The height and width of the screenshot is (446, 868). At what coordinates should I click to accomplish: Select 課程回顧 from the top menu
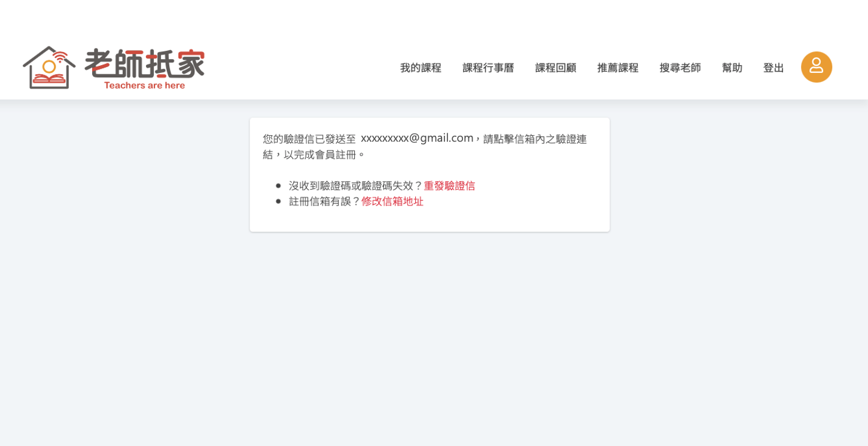point(556,68)
